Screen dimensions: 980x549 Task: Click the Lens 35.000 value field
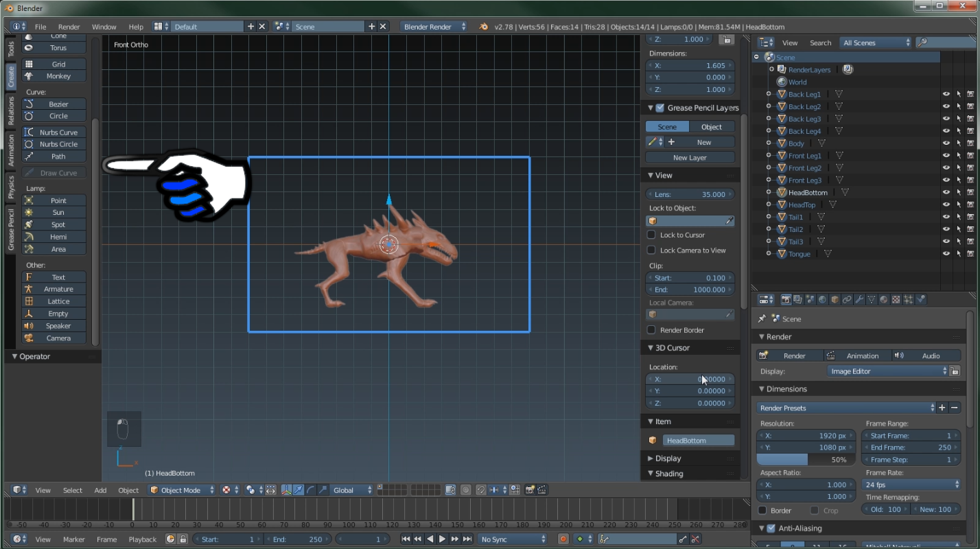pyautogui.click(x=690, y=194)
